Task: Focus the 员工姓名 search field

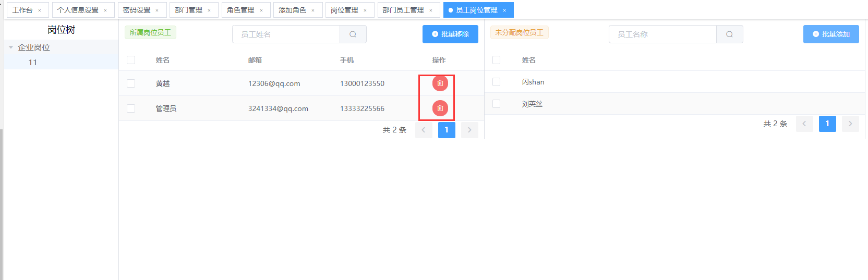Action: (286, 34)
